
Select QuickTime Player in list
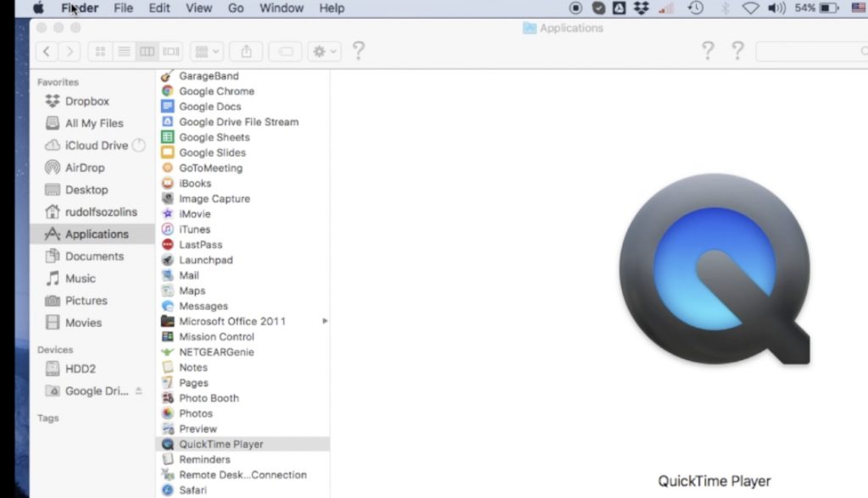(243, 444)
